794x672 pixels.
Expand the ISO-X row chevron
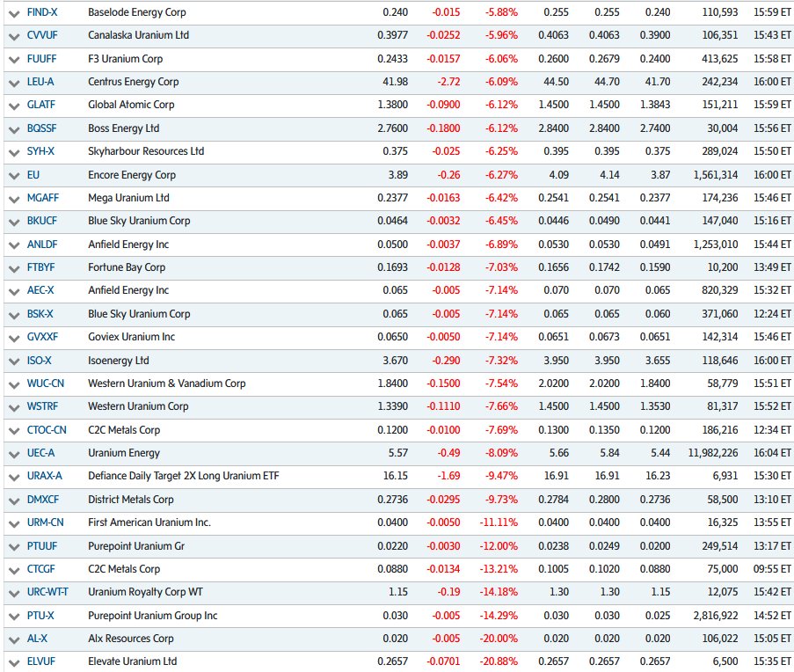(14, 362)
